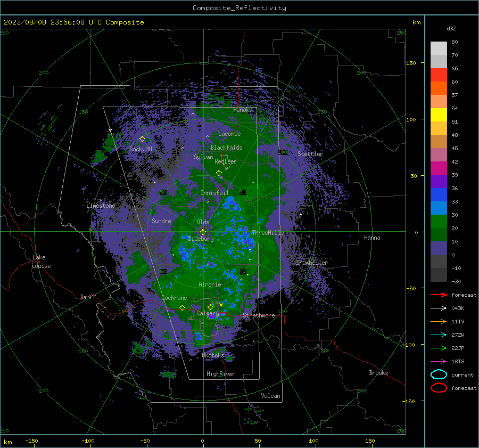479x448 pixels.
Task: Click the Olds city label
Action: (203, 222)
